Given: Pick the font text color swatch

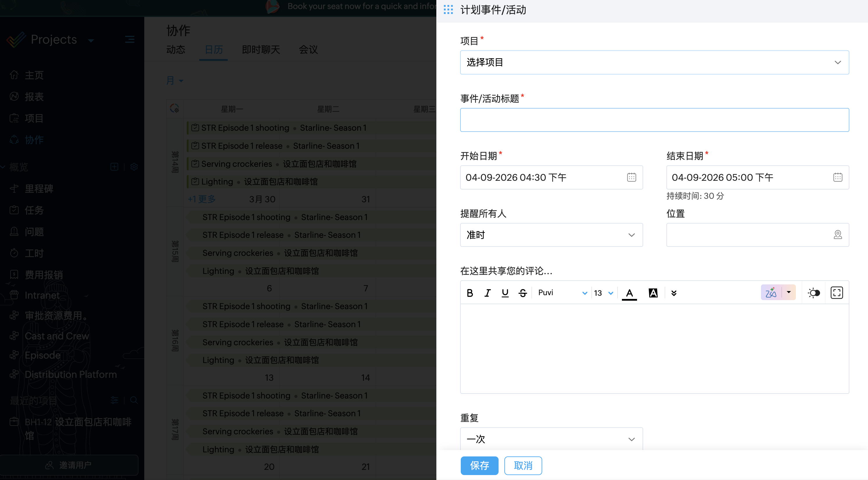Looking at the screenshot, I should [x=629, y=293].
